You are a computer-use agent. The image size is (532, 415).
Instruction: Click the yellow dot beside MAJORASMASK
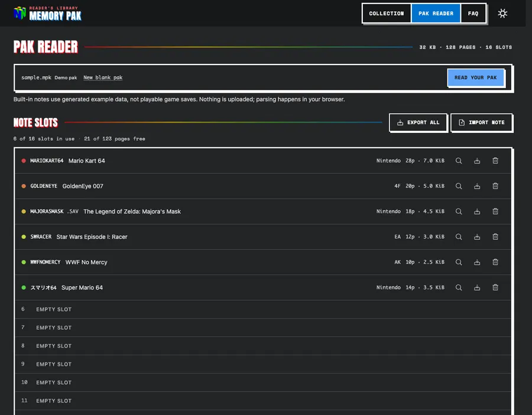click(x=24, y=212)
